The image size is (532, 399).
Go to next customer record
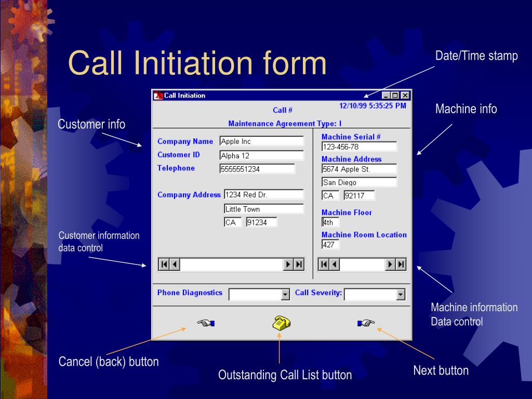point(288,264)
